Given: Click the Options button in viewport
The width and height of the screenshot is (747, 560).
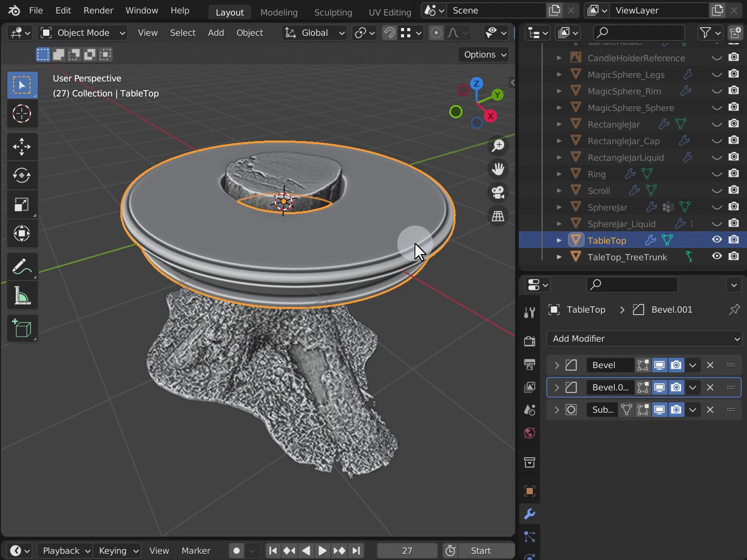Looking at the screenshot, I should pos(485,54).
